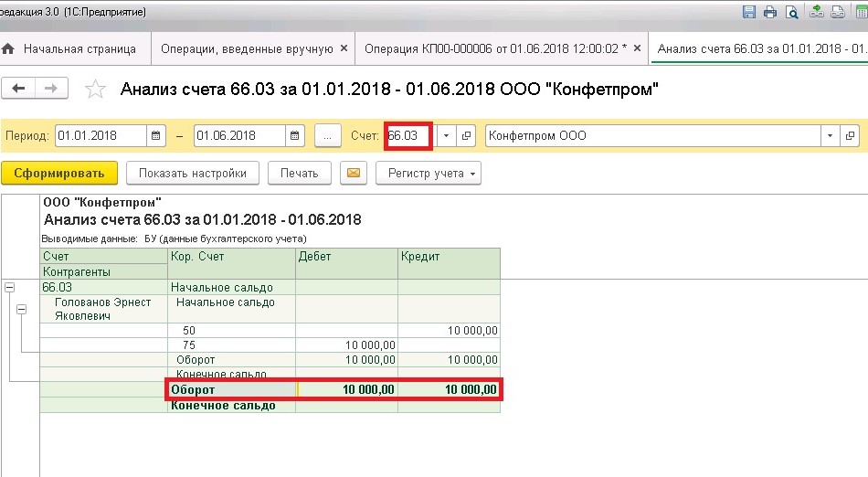Navigate forward with the right arrow button
Image resolution: width=868 pixels, height=477 pixels.
pyautogui.click(x=51, y=88)
